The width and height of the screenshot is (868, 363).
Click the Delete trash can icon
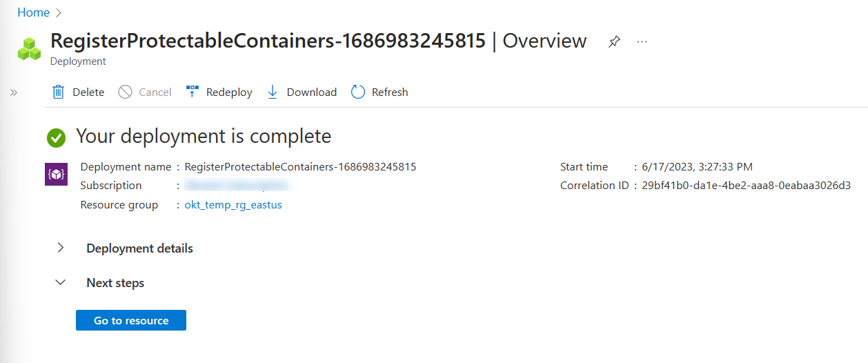coord(59,92)
